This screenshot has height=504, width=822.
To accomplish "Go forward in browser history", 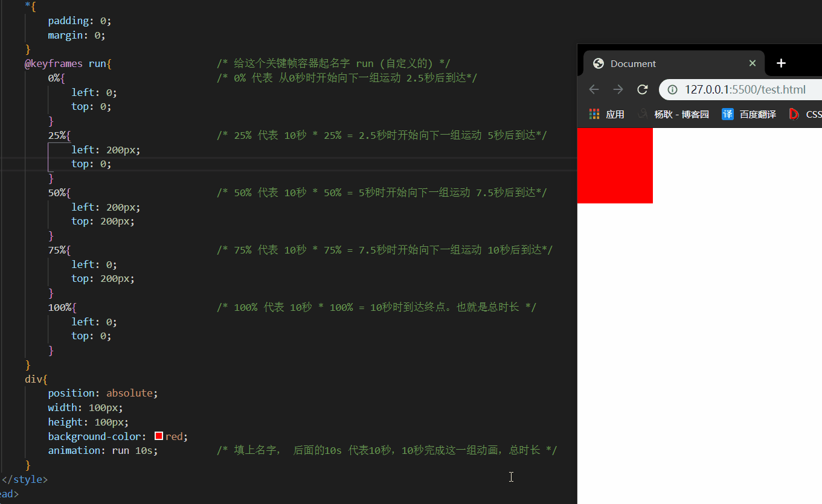I will pyautogui.click(x=618, y=89).
